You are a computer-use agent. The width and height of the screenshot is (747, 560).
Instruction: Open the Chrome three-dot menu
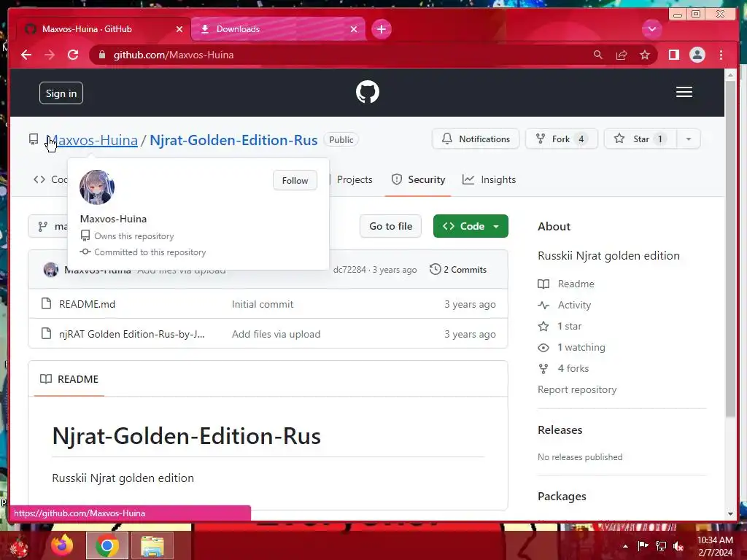[721, 55]
